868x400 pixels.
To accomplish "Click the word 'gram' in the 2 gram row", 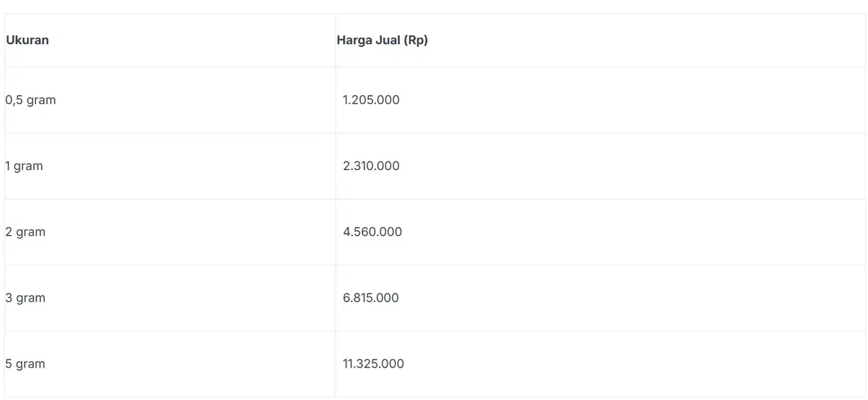I will [31, 231].
